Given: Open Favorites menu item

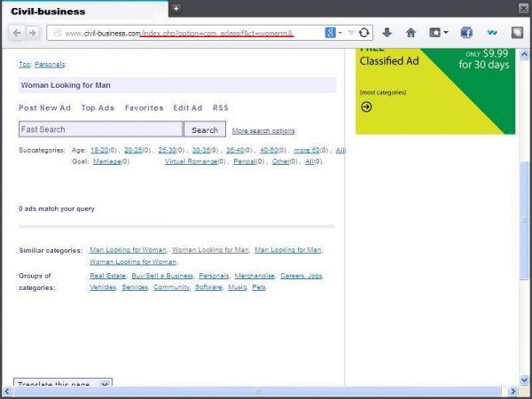Looking at the screenshot, I should [145, 108].
